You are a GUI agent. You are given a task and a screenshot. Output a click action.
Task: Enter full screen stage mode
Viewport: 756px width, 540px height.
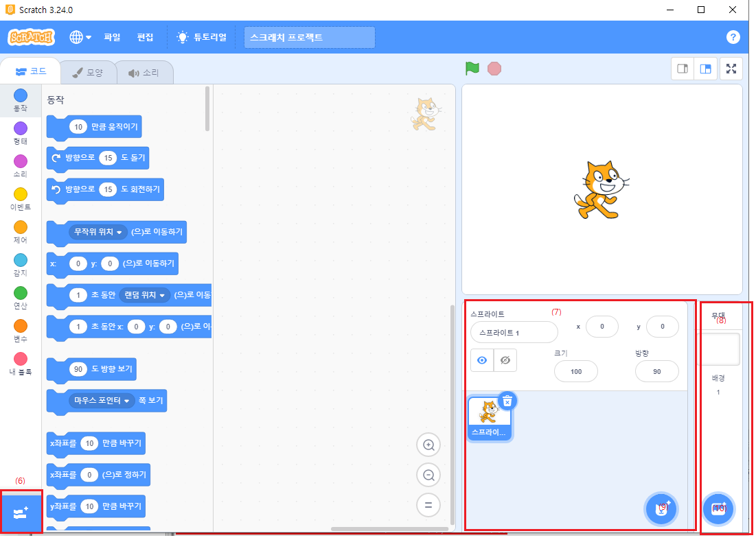coord(731,69)
